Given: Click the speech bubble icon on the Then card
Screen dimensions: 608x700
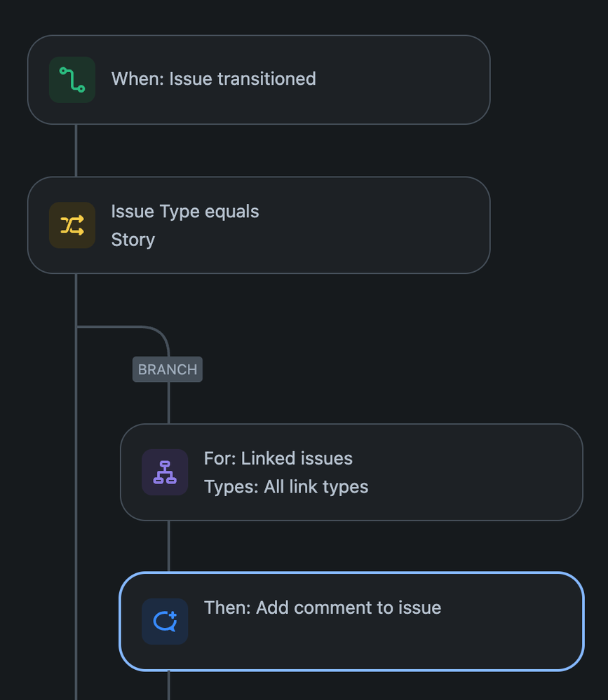Looking at the screenshot, I should 165,621.
